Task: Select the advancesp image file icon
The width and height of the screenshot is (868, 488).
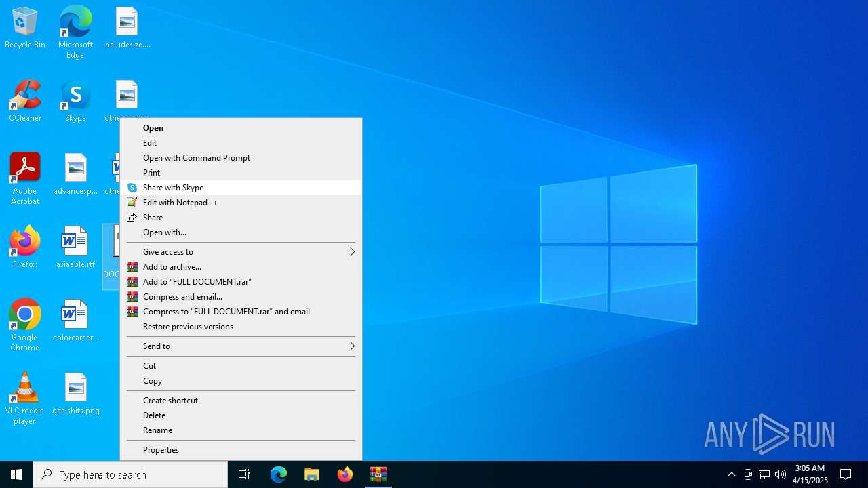Action: [x=76, y=174]
